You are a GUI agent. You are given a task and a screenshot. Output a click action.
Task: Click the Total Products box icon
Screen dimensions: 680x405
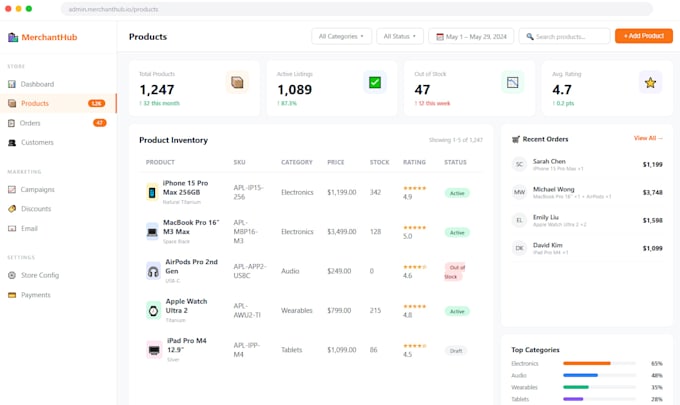pos(237,82)
